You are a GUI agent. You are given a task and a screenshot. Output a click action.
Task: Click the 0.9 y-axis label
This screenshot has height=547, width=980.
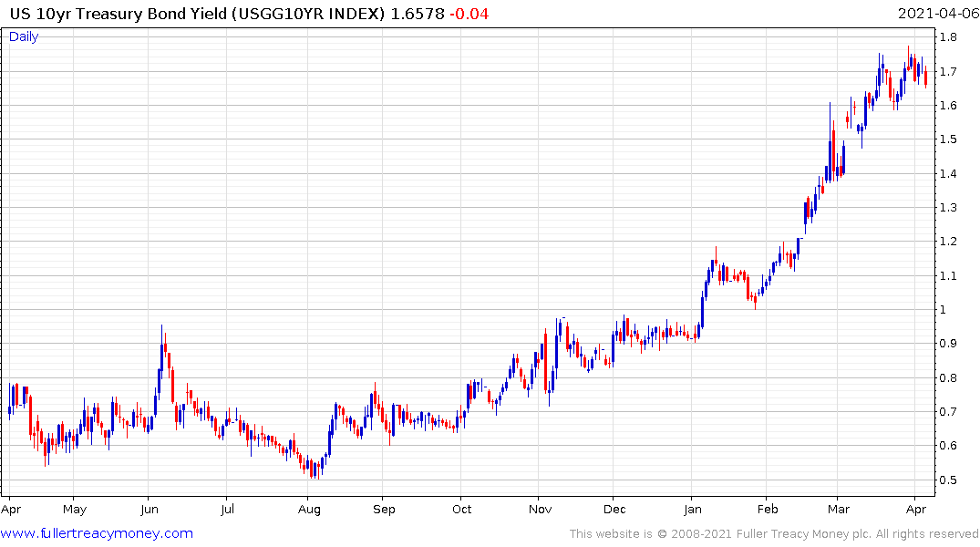(948, 343)
